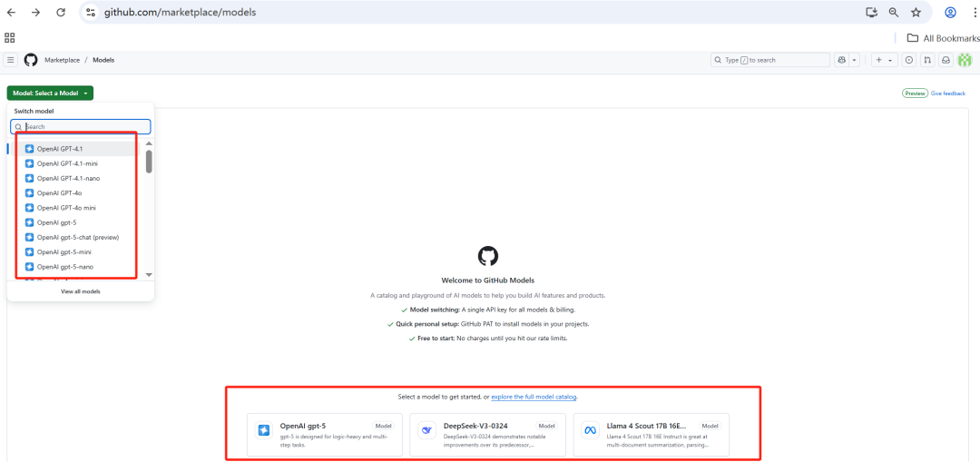Screen dimensions: 980x462
Task: Open the Issues icon in header
Action: [909, 60]
